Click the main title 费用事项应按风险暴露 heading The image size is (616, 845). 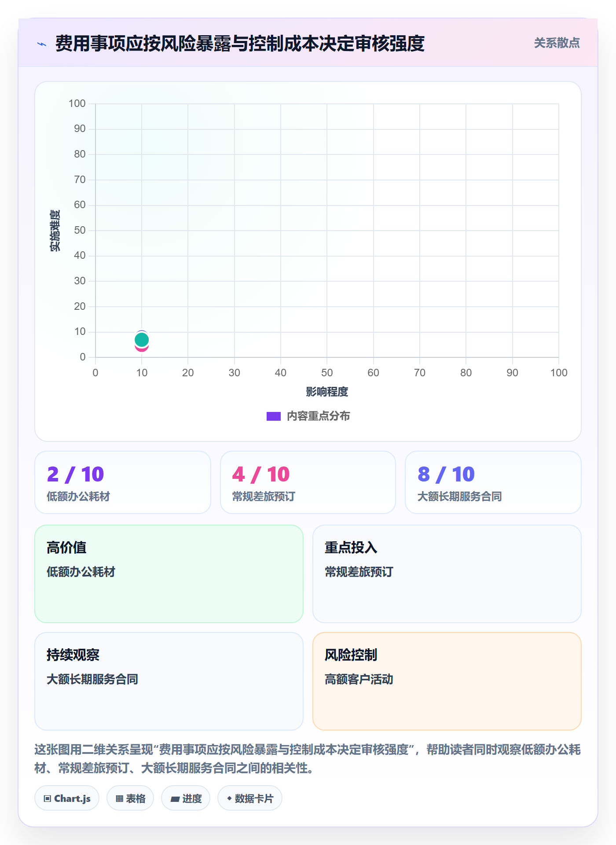tap(240, 44)
